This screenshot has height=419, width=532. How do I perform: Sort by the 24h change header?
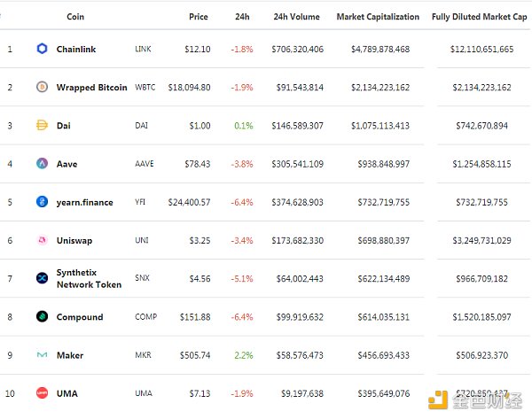tap(242, 17)
